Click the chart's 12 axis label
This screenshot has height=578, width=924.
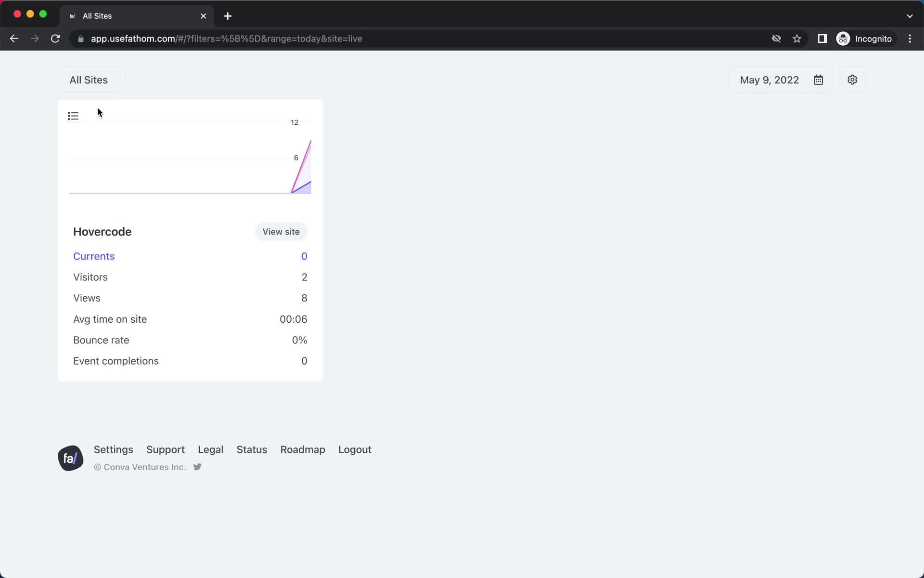(x=295, y=122)
